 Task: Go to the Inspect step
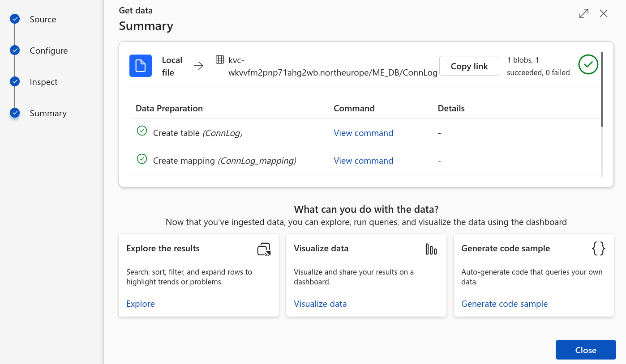(x=44, y=82)
